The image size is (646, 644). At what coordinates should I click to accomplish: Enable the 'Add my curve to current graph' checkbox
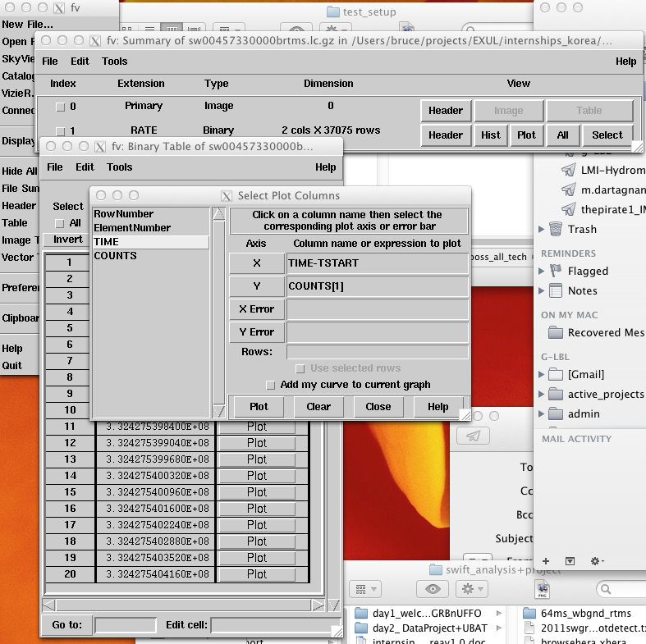click(x=270, y=385)
